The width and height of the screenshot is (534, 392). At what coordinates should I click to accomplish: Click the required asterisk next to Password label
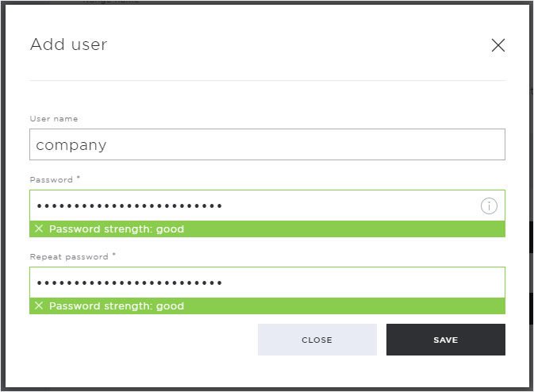click(x=79, y=177)
